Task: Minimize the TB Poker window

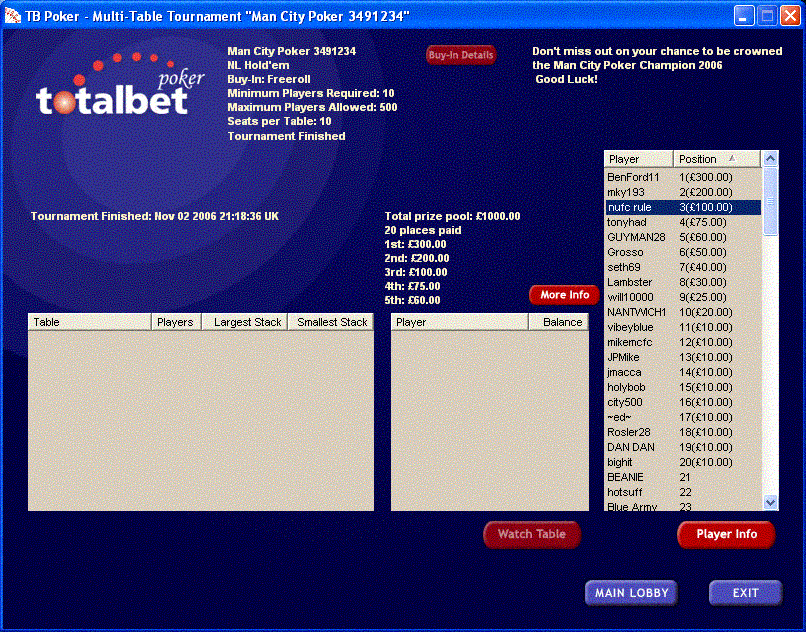Action: (743, 16)
